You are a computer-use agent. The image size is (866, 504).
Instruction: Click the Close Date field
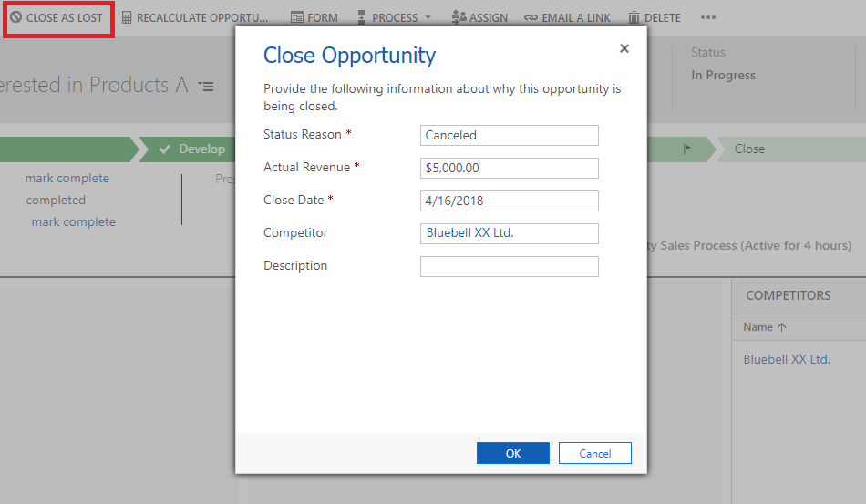509,201
